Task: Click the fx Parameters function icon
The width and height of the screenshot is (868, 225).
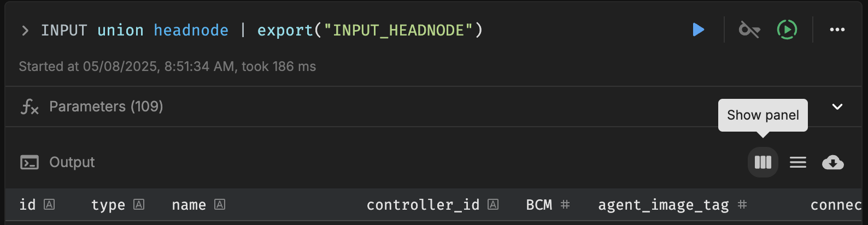Action: pos(30,106)
